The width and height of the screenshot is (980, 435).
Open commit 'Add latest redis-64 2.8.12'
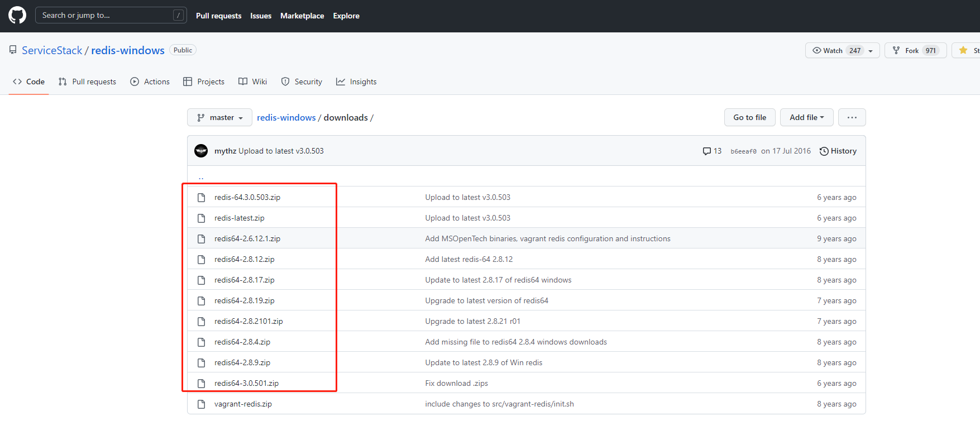click(469, 259)
